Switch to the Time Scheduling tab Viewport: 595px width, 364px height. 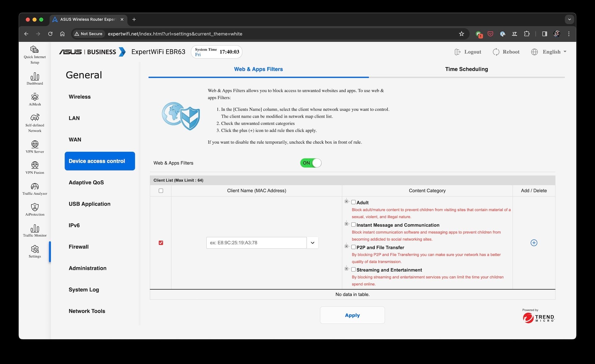(466, 69)
